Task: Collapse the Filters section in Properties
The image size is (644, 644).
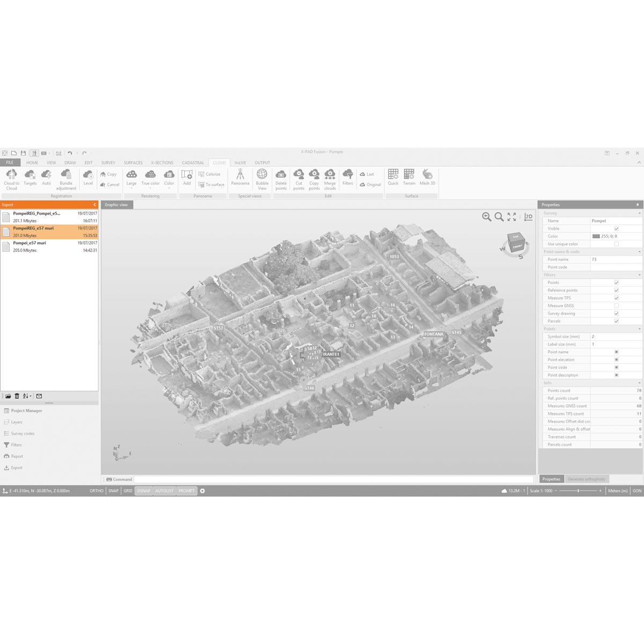Action: [x=639, y=275]
